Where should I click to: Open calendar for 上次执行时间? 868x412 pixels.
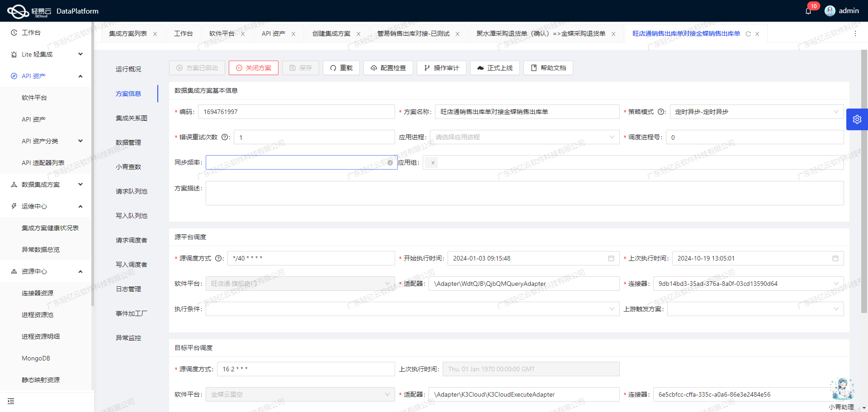[x=835, y=258]
